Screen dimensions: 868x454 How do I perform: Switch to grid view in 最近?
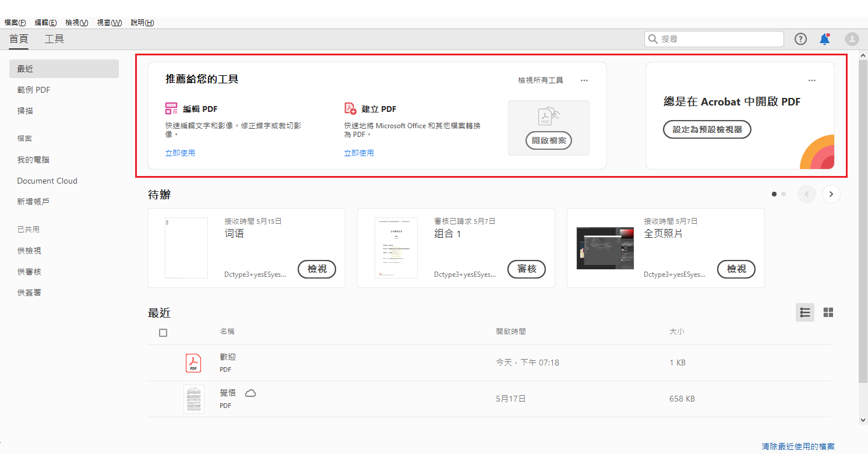click(828, 312)
